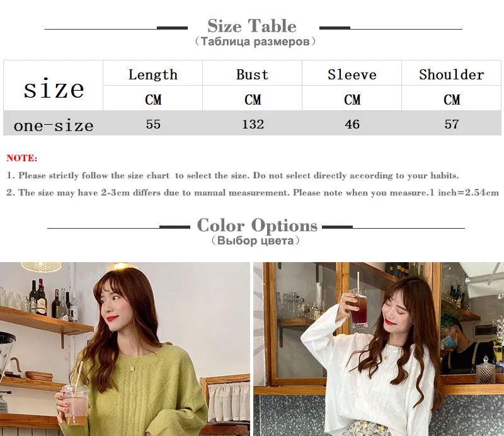The height and width of the screenshot is (436, 504).
Task: Click the Length column header
Action: 153,73
